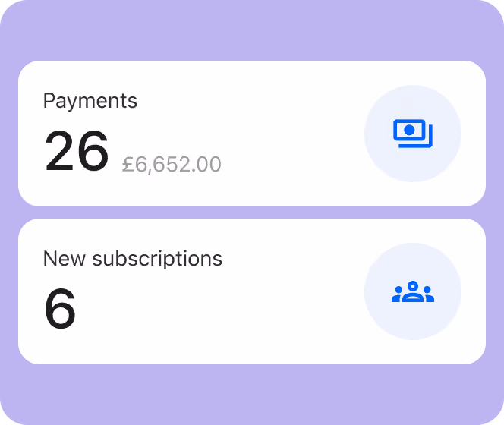Select the circular badge behind payments icon
Screen dimensions: 504x425
[413, 134]
